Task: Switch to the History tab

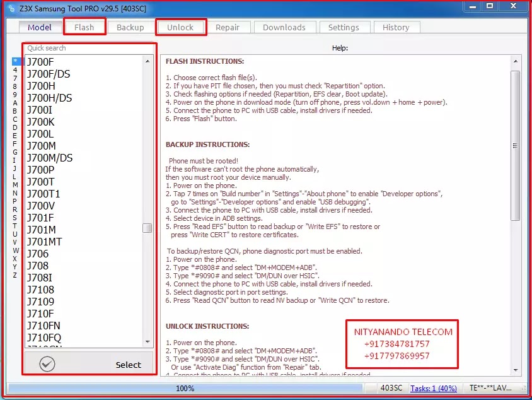Action: 396,27
